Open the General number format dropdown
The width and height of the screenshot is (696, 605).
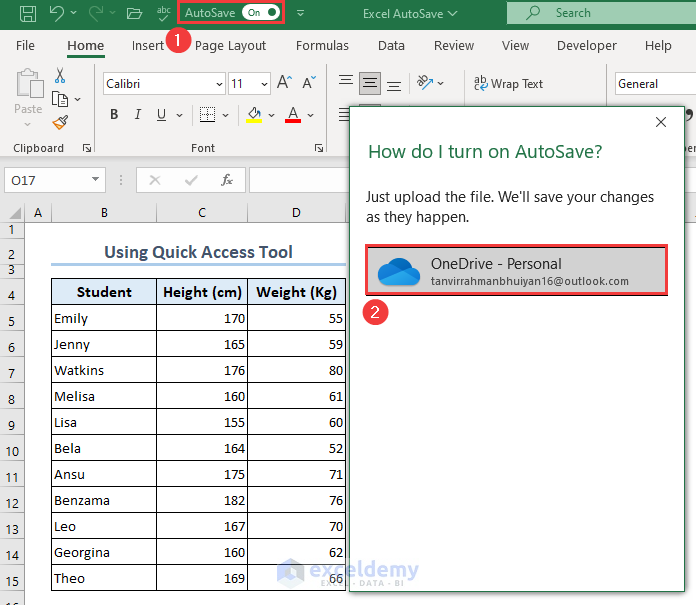(x=653, y=84)
